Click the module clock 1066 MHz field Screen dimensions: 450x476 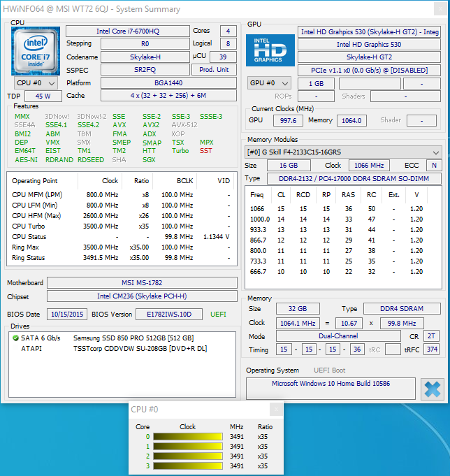tap(369, 166)
